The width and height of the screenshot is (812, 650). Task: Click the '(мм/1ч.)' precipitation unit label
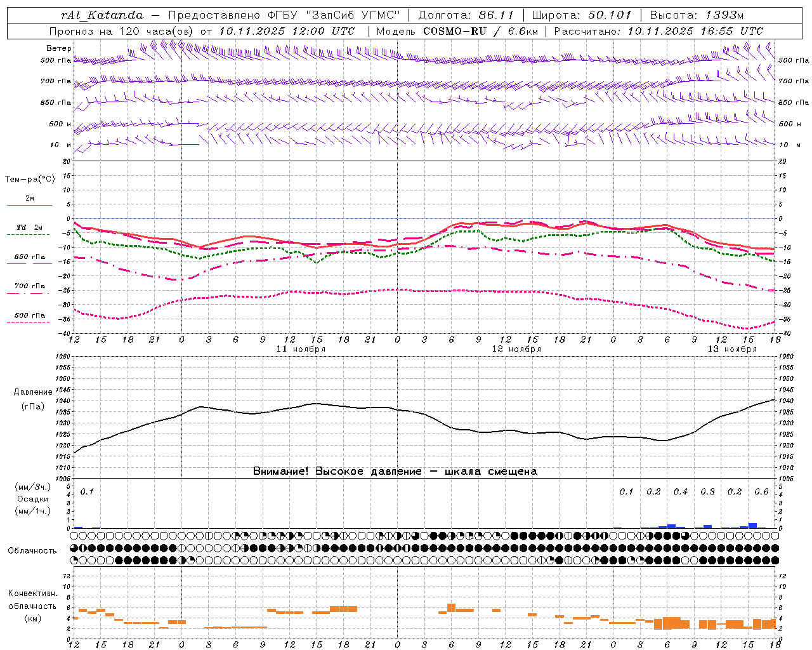pyautogui.click(x=33, y=511)
